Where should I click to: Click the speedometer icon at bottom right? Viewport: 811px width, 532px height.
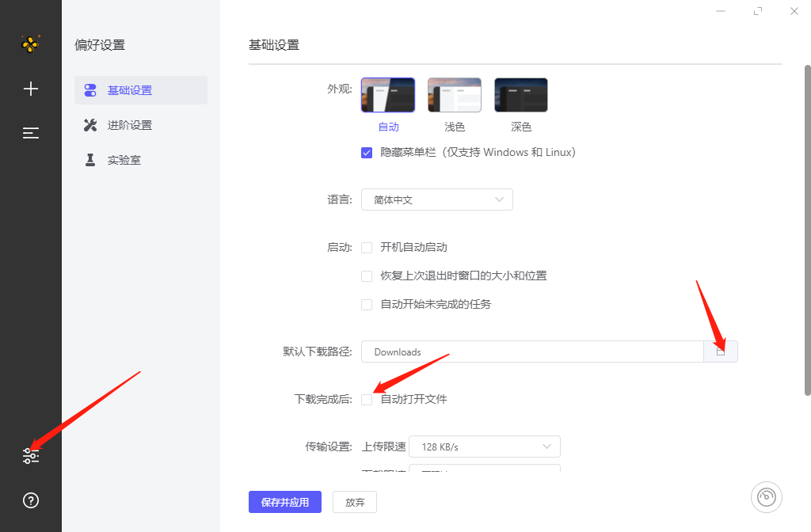click(766, 497)
